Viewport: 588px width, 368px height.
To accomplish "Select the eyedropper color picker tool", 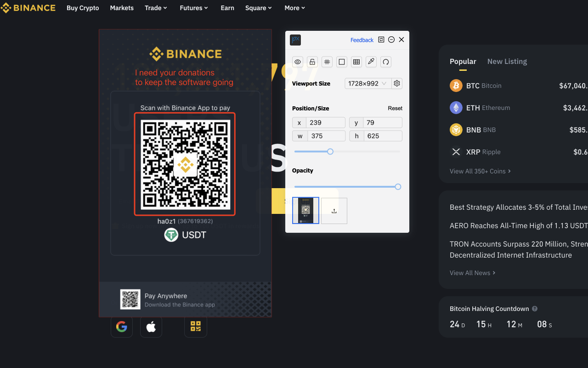I will click(371, 62).
